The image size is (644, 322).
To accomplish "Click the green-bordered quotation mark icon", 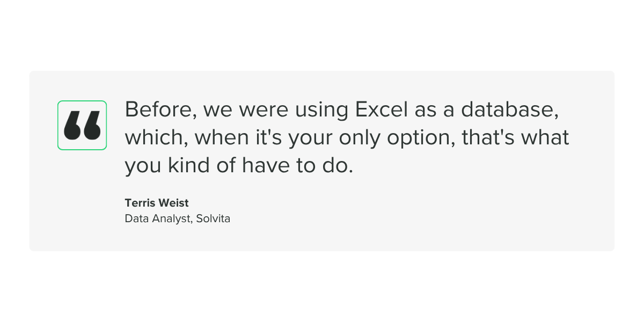I will (x=82, y=125).
